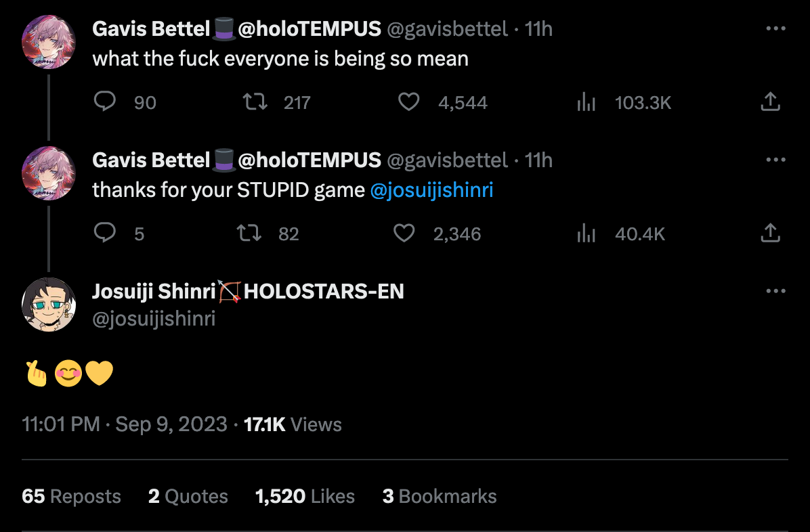810x532 pixels.
Task: Open Josuiji Shinri's profile picture
Action: click(49, 305)
